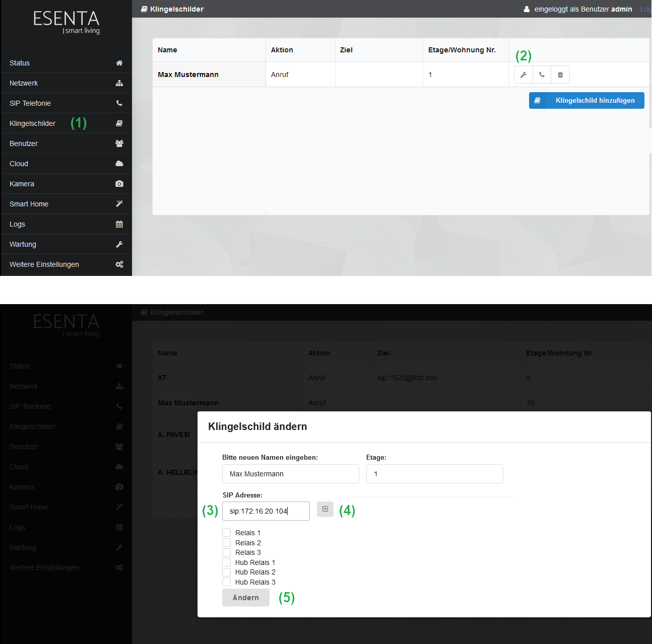
Task: Check the Hub Relais 3 option
Action: (227, 582)
